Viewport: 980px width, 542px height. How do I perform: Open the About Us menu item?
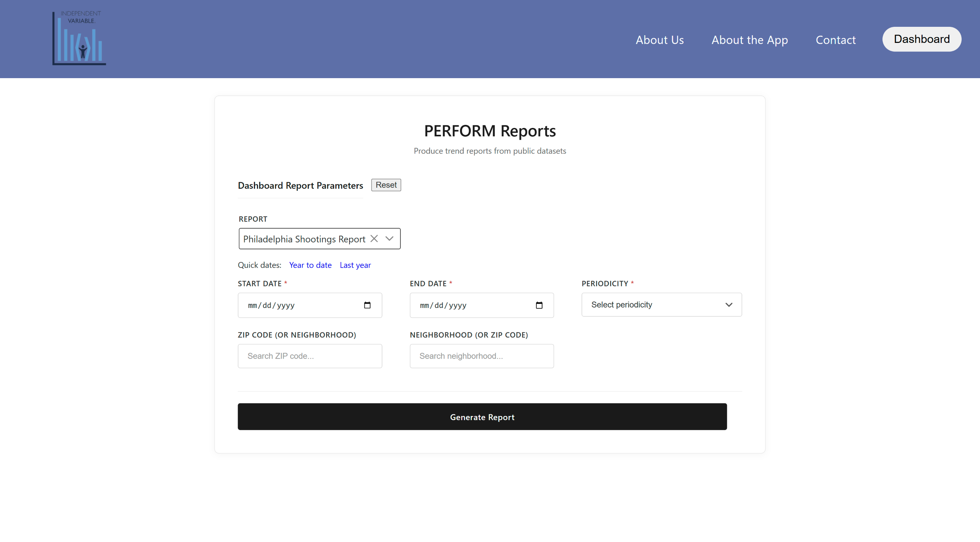(660, 40)
